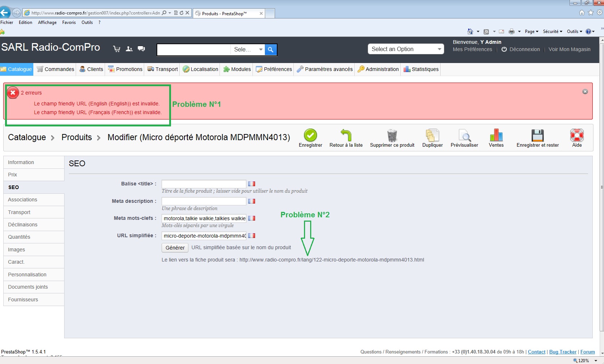Select the Associations sidebar tab

(34, 200)
